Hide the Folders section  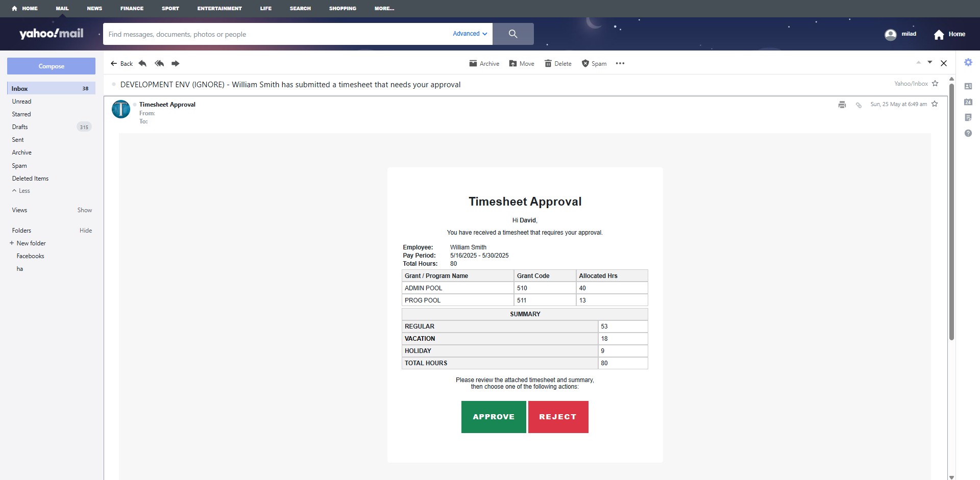pyautogui.click(x=85, y=230)
